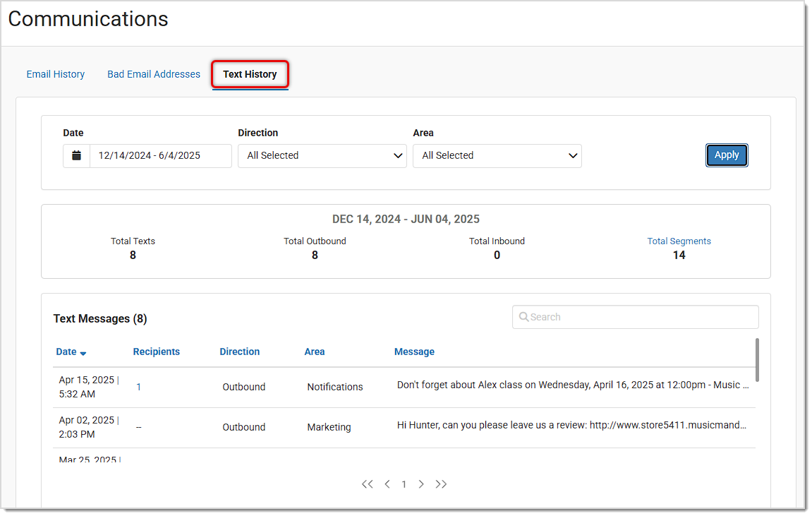Select the Text History tab

tap(250, 74)
